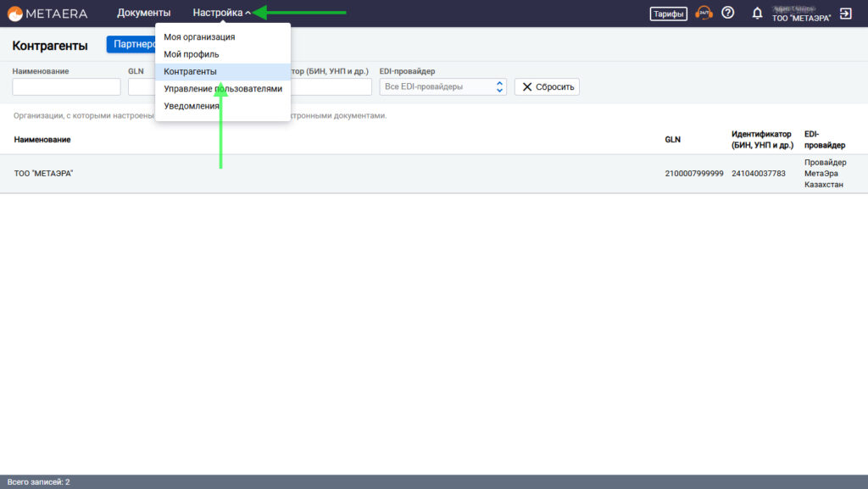
Task: Click the GLN column header
Action: [672, 140]
